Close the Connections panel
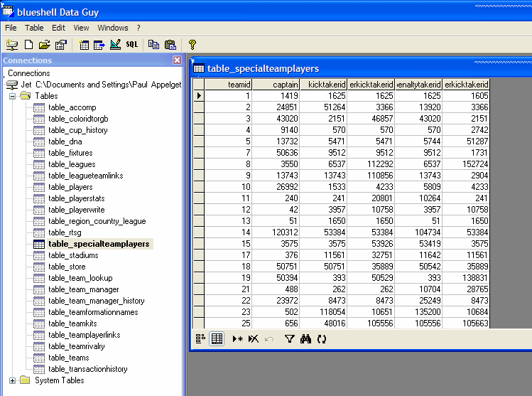 (177, 60)
